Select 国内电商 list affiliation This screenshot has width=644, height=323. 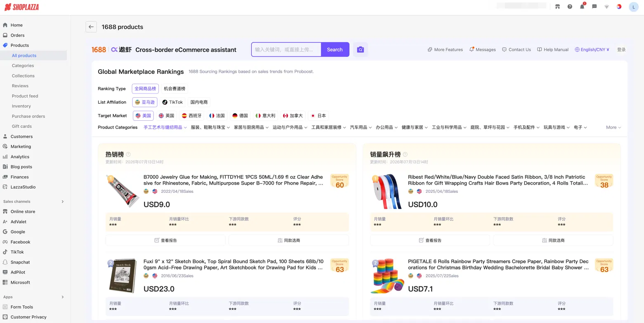click(199, 102)
